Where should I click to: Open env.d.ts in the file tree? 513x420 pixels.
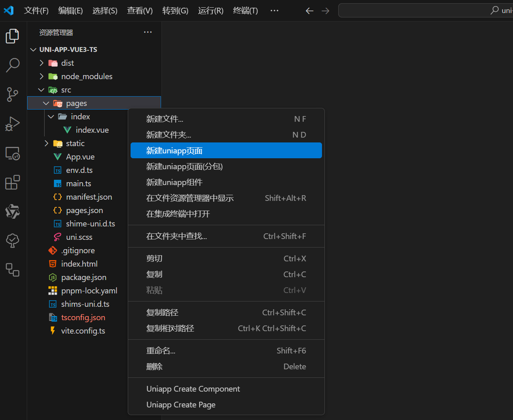(x=79, y=170)
